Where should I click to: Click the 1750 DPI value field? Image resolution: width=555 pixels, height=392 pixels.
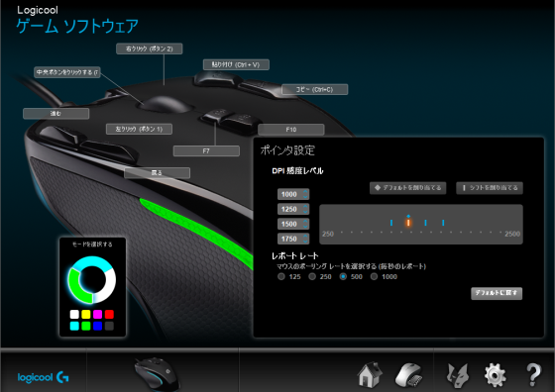(289, 239)
